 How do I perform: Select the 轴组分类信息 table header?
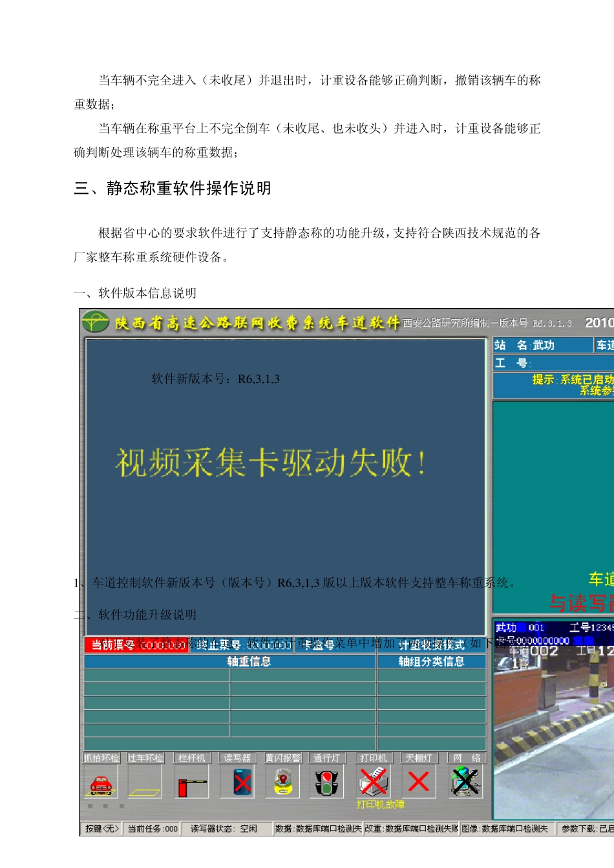[432, 661]
